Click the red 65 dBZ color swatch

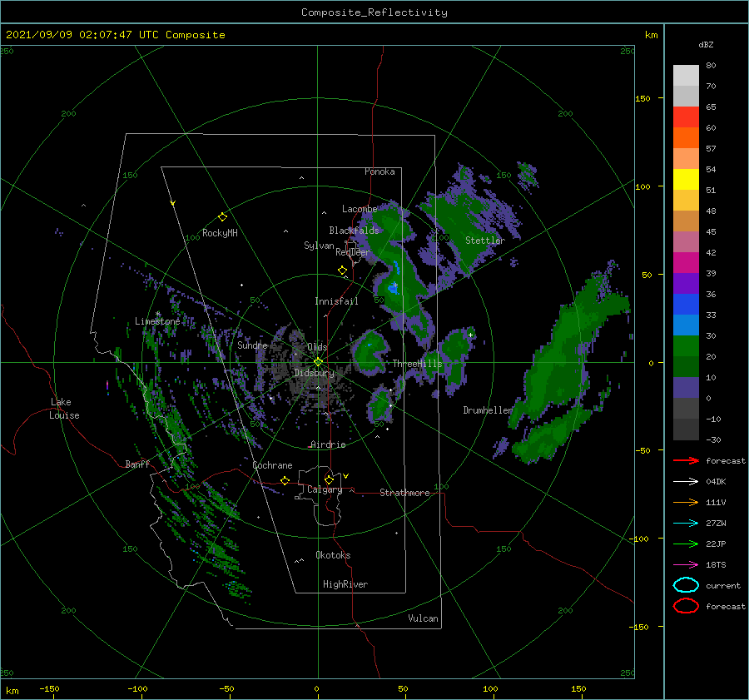(686, 117)
